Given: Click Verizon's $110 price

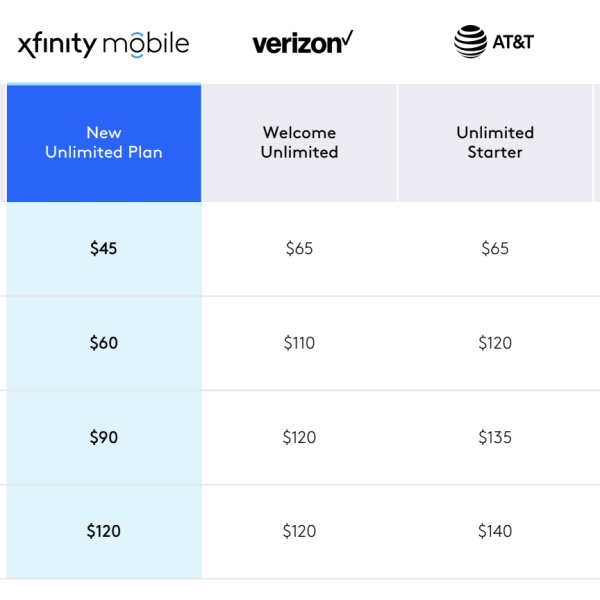Looking at the screenshot, I should 299,343.
